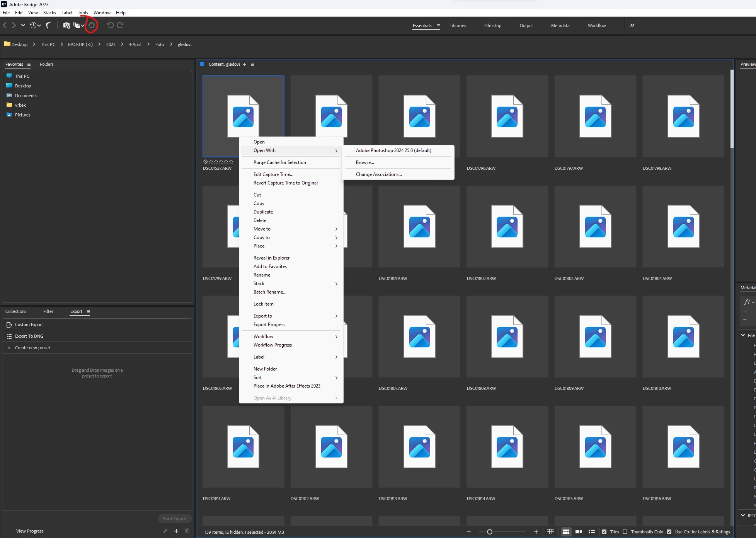Click Create new preset in Export panel

[32, 348]
